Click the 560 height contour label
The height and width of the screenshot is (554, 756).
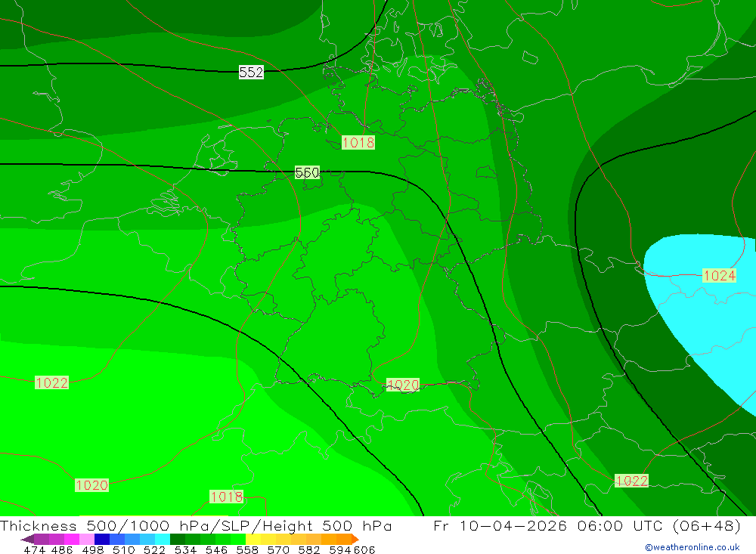click(x=307, y=172)
